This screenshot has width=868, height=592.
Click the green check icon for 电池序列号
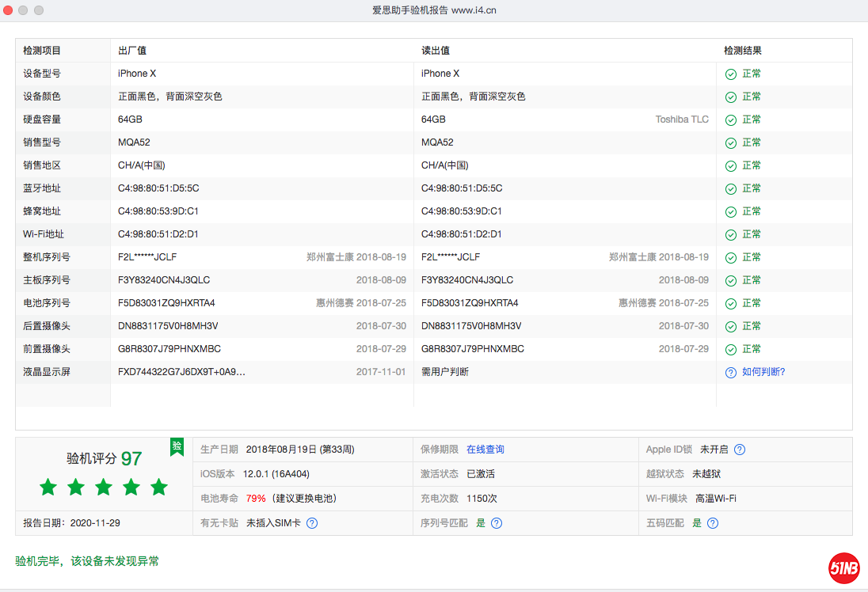click(731, 303)
